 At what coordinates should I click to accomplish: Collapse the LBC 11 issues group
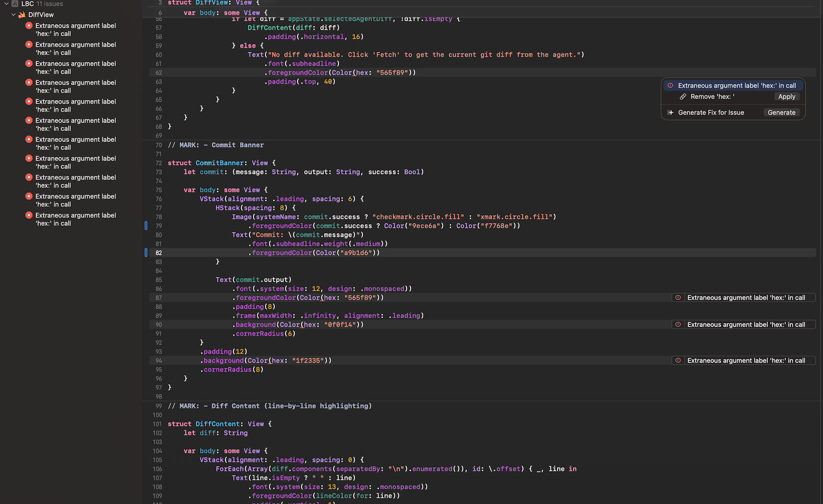[6, 3]
